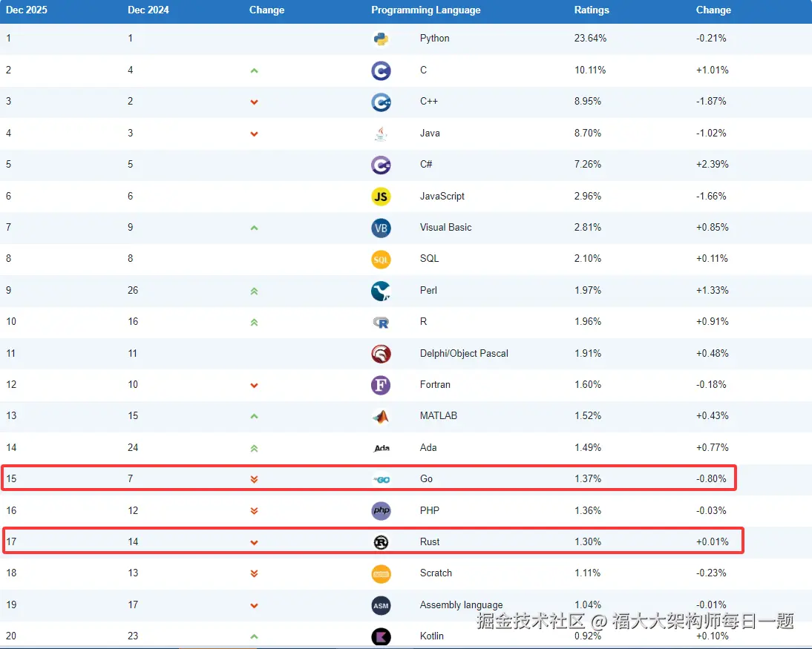
Task: Click the Visual Basic language name
Action: (446, 227)
